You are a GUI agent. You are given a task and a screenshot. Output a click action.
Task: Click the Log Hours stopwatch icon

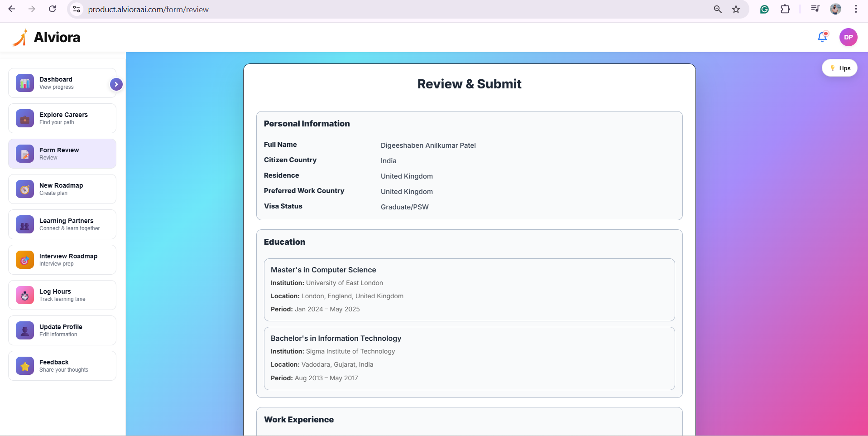pos(25,295)
